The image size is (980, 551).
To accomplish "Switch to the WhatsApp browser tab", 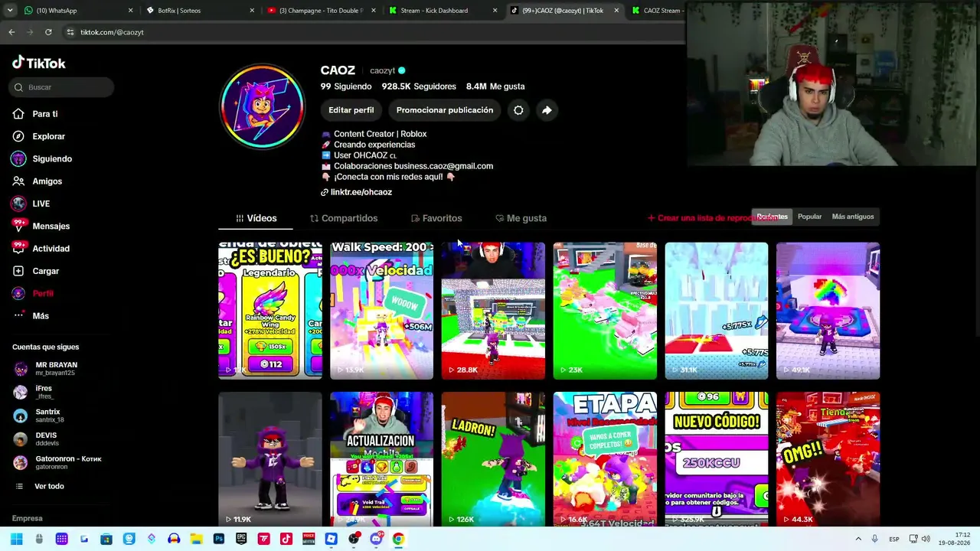I will [79, 11].
